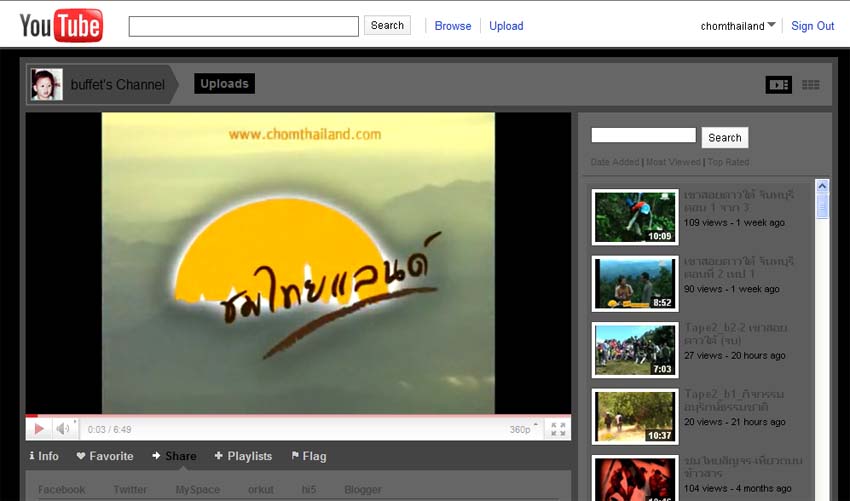Click the Tape2_b2.2 video title
Viewport: 850px width, 501px height.
[x=735, y=334]
